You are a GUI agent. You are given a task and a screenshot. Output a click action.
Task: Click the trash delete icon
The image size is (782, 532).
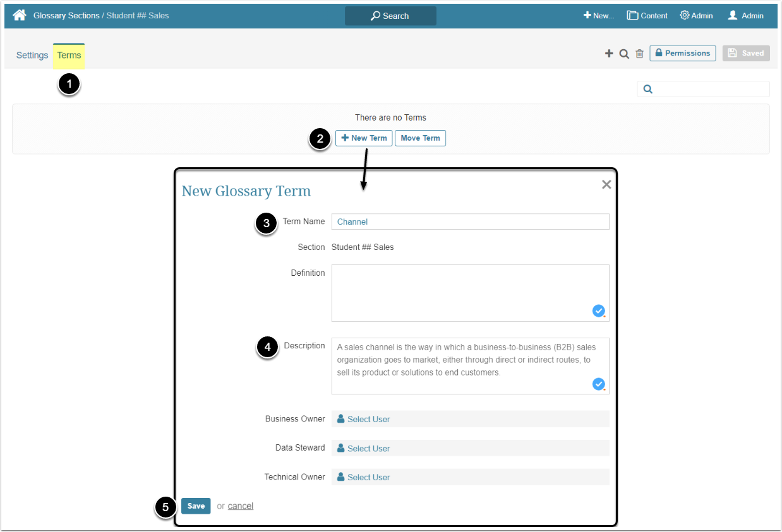(639, 54)
